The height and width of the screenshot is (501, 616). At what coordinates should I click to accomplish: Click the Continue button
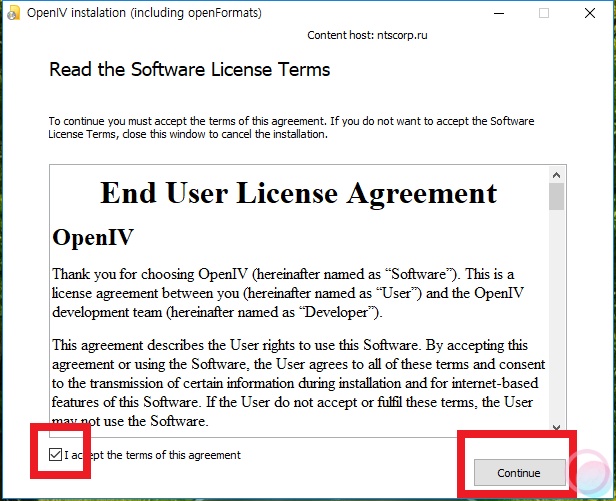(x=519, y=473)
